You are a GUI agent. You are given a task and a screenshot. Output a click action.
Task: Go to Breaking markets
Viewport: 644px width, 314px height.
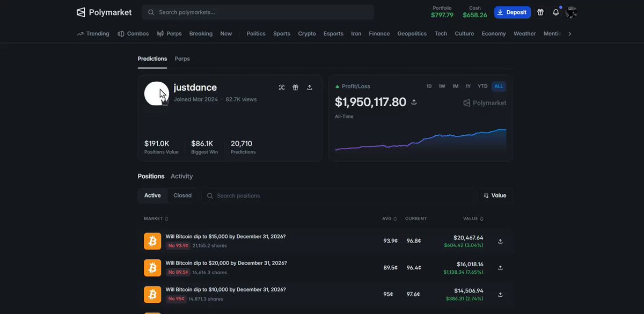click(x=201, y=33)
